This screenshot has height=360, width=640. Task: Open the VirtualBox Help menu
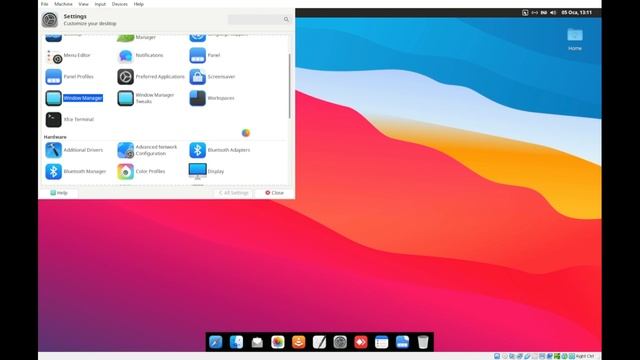coord(139,4)
